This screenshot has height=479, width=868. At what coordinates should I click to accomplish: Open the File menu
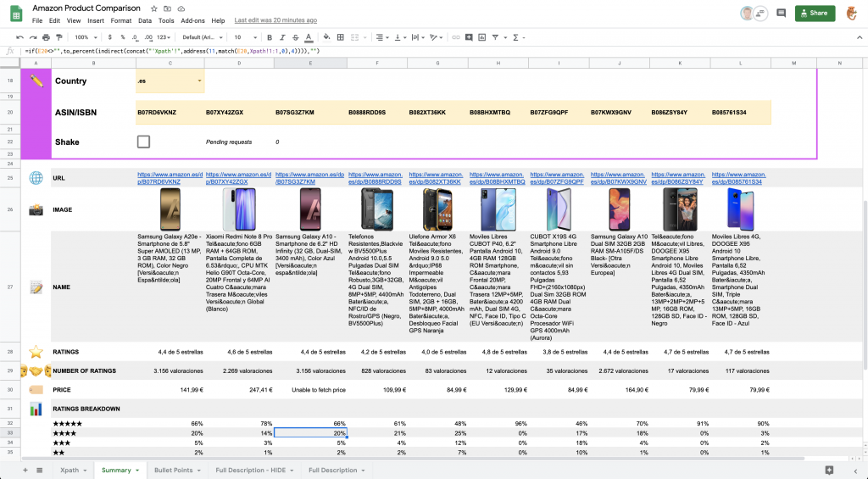(x=37, y=20)
